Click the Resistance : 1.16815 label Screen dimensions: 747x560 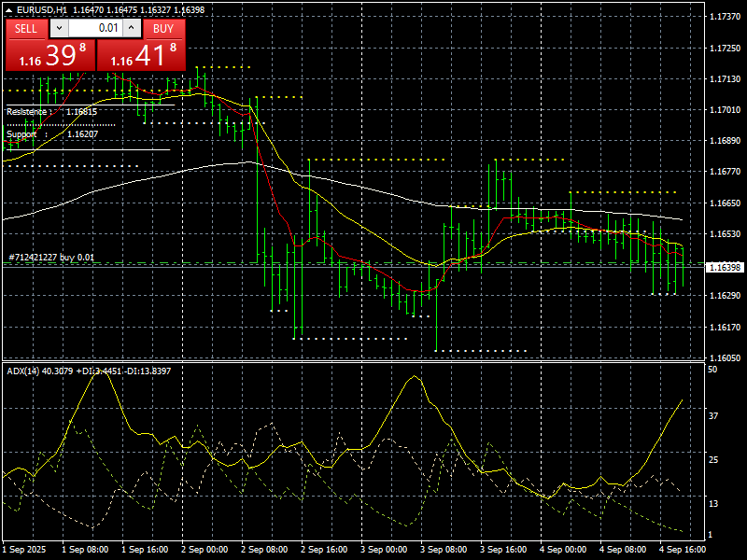(x=51, y=112)
